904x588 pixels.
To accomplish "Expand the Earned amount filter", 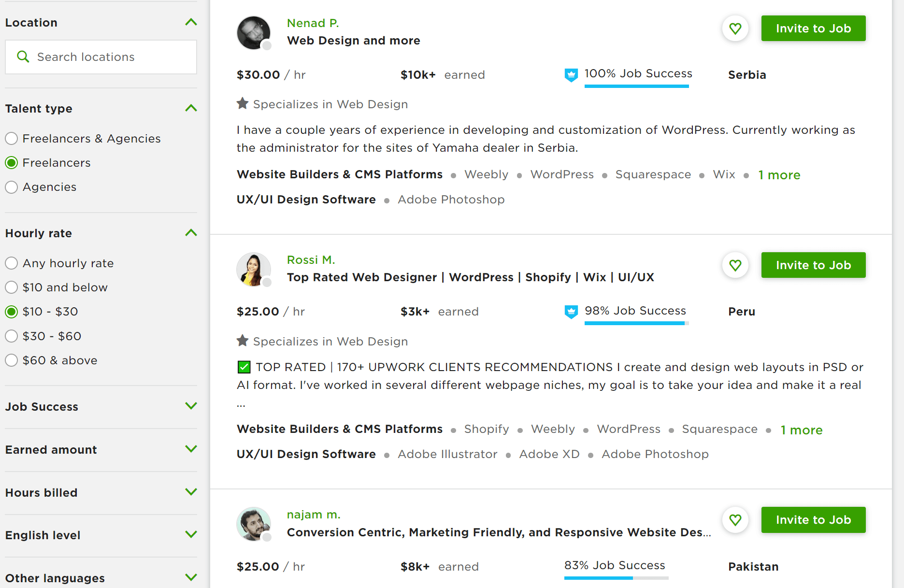I will coord(191,449).
